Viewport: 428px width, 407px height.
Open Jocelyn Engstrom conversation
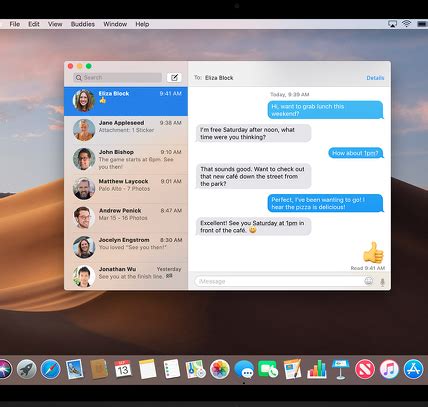[126, 247]
